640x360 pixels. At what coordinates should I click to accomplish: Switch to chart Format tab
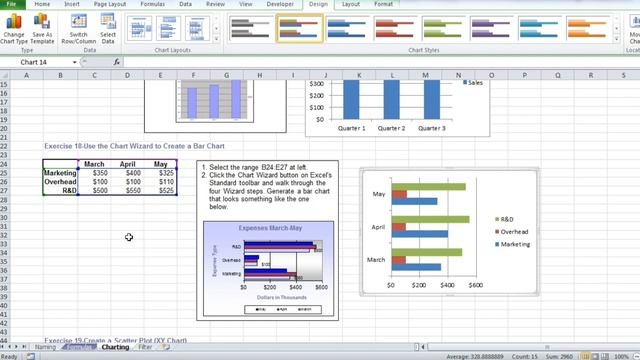(x=383, y=4)
